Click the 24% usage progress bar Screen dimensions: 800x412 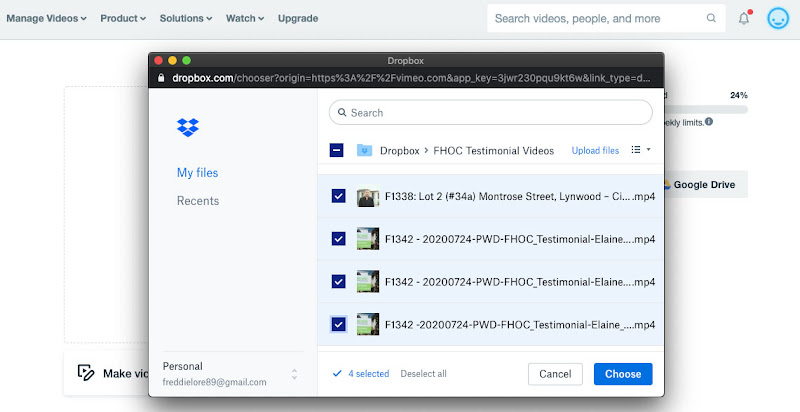(706, 109)
